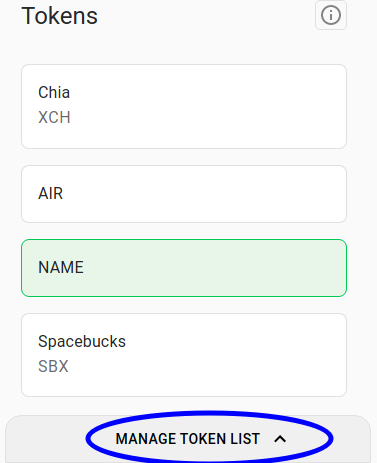Click empty area of green NAME card
This screenshot has width=377, height=463.
tap(217, 268)
